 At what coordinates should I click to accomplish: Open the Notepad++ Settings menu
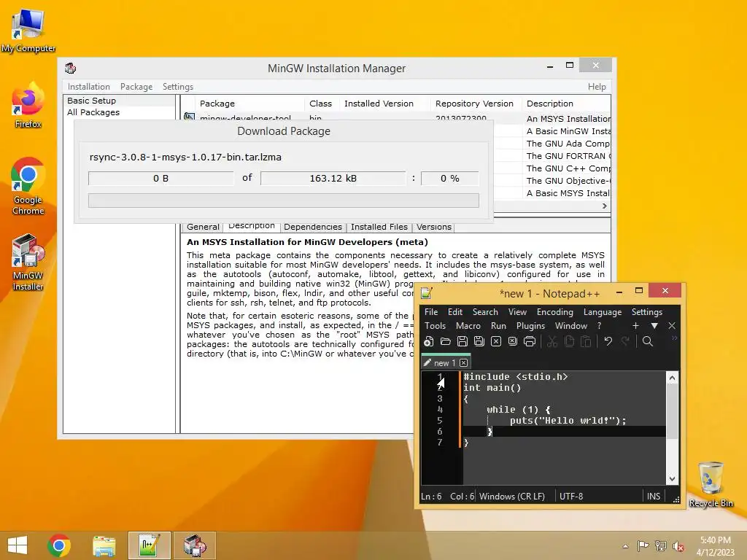click(x=646, y=312)
